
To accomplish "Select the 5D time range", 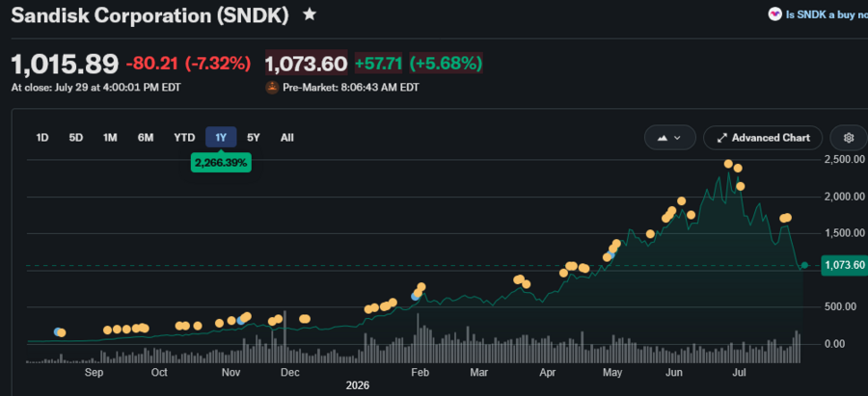I will (x=76, y=138).
